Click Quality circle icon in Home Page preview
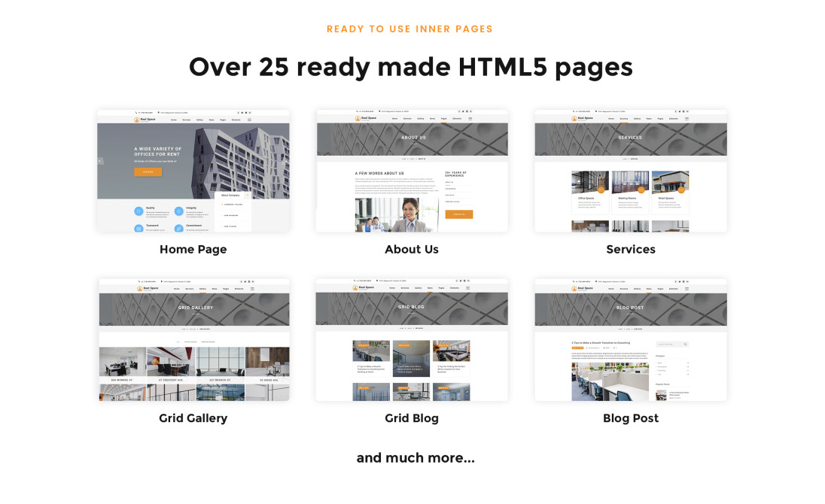Image resolution: width=825 pixels, height=504 pixels. 139,212
